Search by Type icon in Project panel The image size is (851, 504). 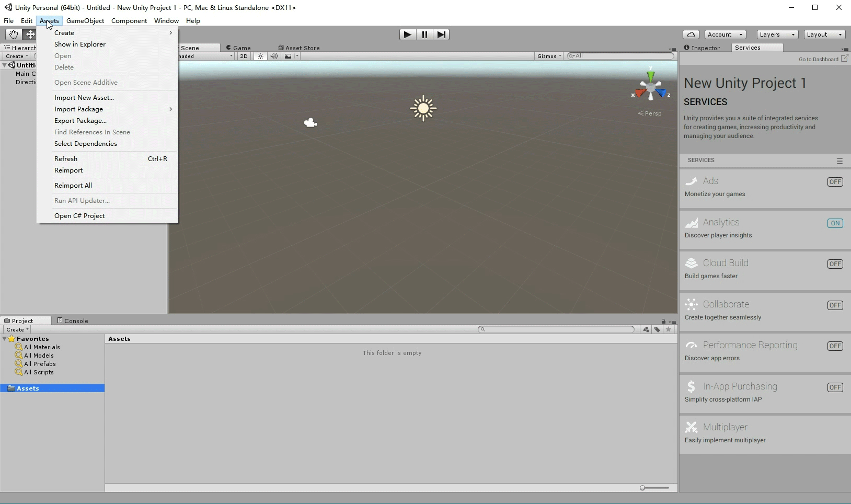646,329
